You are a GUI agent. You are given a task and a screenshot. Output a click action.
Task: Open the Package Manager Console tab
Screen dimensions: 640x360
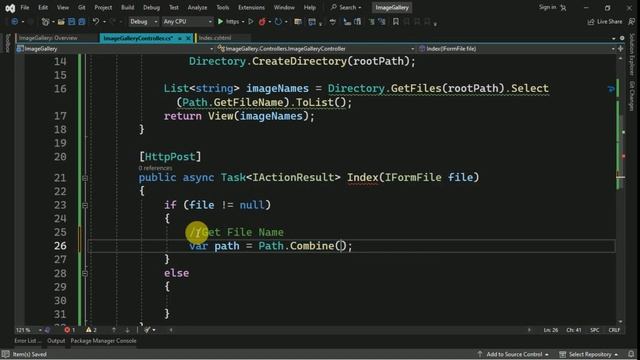(103, 341)
